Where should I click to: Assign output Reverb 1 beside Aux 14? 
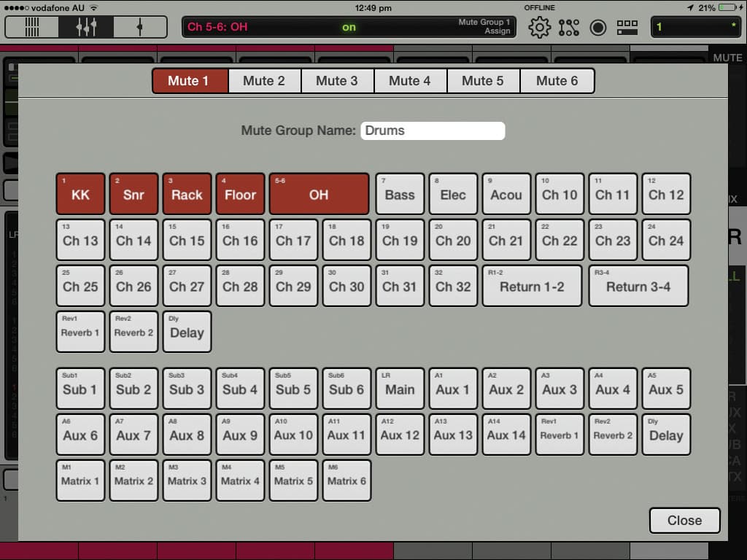(560, 435)
